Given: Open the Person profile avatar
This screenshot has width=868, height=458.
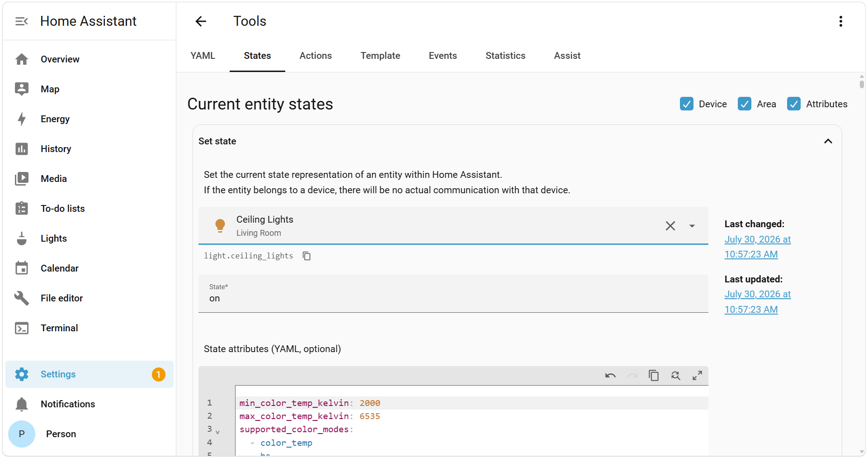Looking at the screenshot, I should [22, 434].
